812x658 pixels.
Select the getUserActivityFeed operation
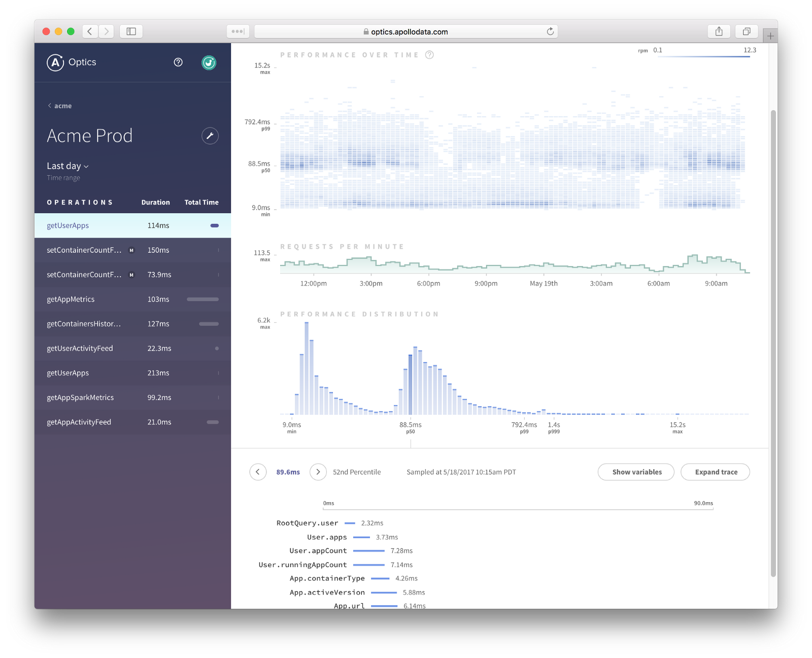click(132, 348)
